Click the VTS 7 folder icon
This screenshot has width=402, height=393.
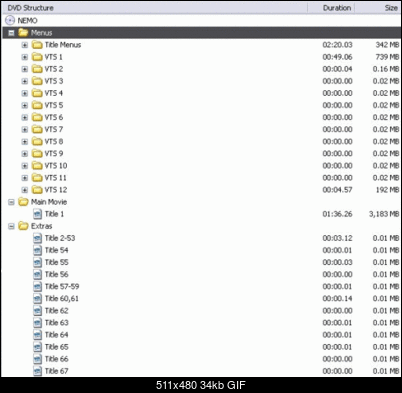37,129
